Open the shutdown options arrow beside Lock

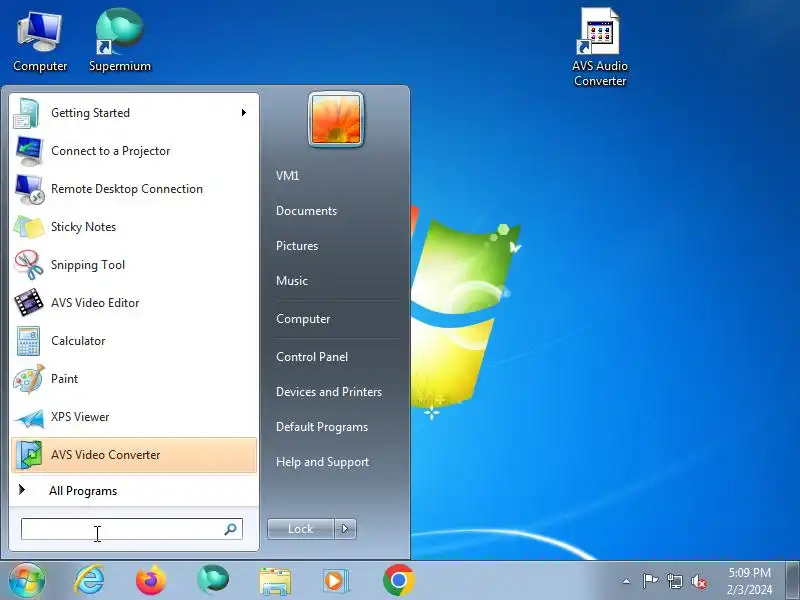[345, 529]
